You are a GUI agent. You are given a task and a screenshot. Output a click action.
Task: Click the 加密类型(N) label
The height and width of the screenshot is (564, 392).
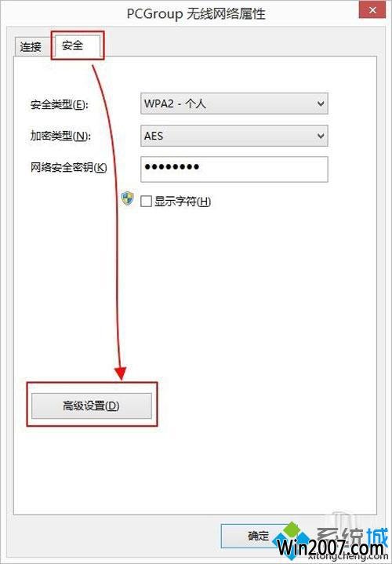(60, 136)
